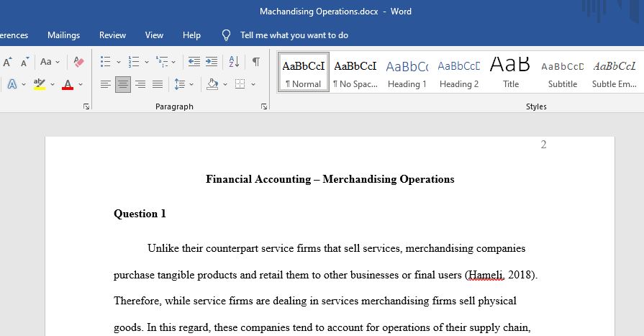Apply Text Effects with the outlined A icon
The height and width of the screenshot is (336, 644).
12,84
